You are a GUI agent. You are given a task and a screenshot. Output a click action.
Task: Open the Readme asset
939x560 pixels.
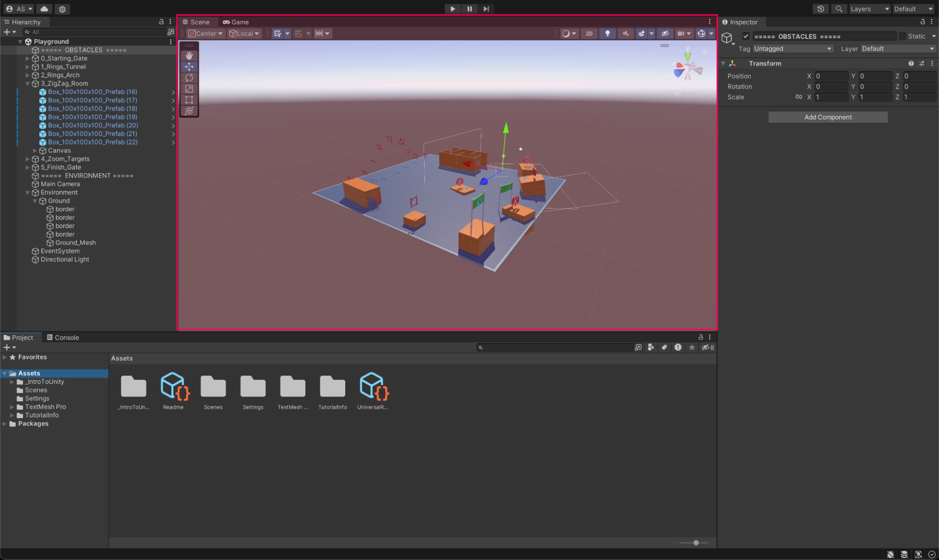[x=173, y=388]
